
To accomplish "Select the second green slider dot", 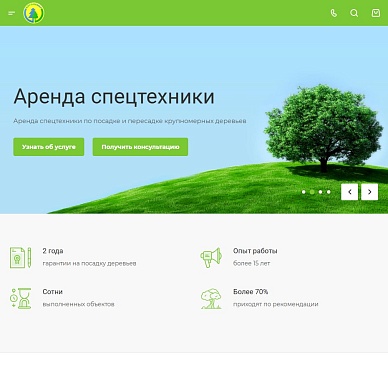I will (312, 192).
